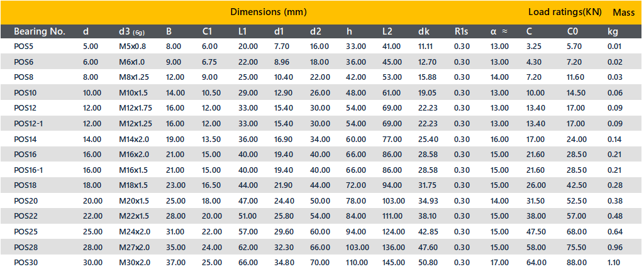Select the POS5 bearing row label

click(23, 47)
